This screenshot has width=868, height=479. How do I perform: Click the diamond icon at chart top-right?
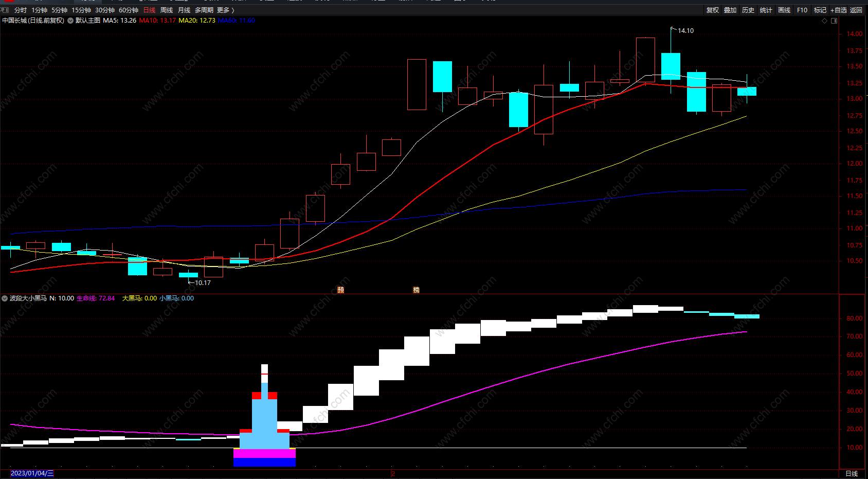pyautogui.click(x=825, y=21)
